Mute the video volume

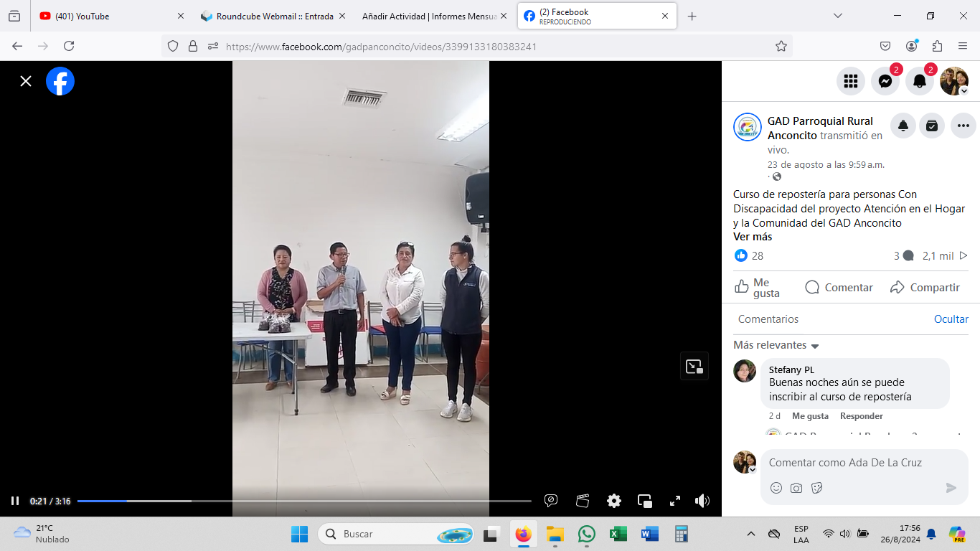702,501
